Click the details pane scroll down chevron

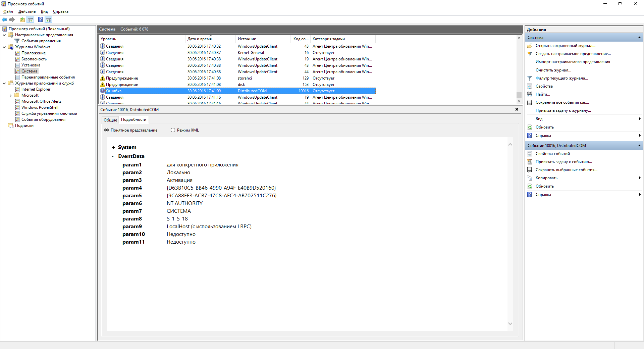tap(510, 324)
